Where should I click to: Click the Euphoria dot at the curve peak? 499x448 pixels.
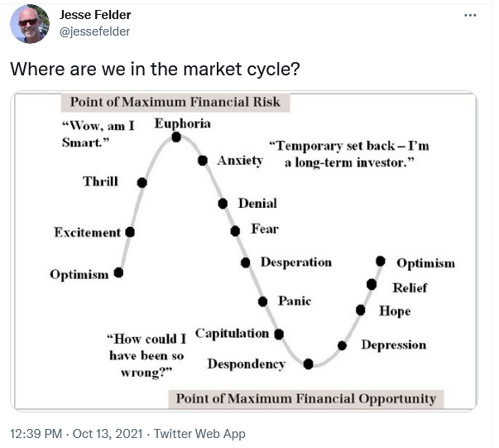(x=176, y=137)
